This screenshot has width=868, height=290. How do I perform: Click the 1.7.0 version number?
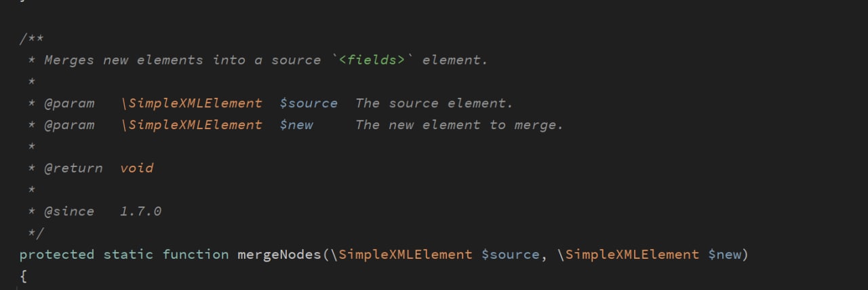pos(141,211)
